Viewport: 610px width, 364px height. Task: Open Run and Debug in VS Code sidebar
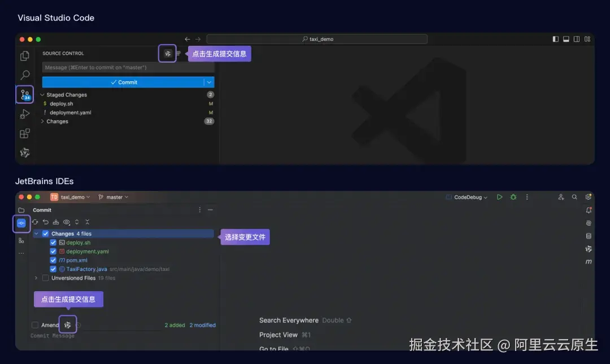[x=24, y=113]
